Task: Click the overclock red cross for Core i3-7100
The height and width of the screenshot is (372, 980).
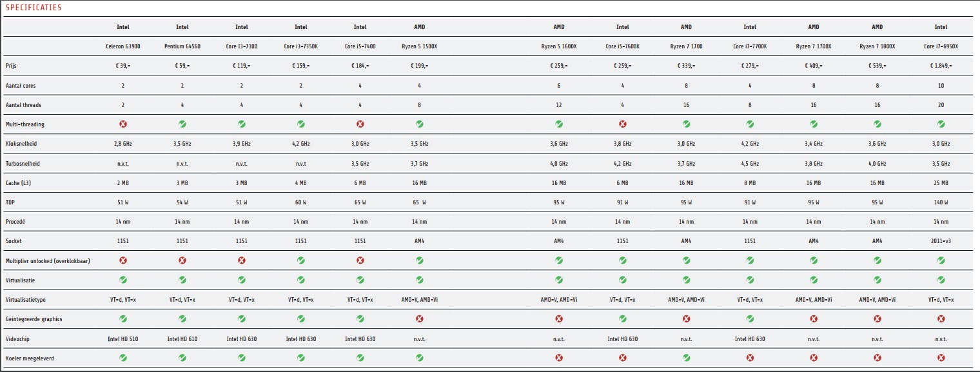Action: [x=242, y=260]
